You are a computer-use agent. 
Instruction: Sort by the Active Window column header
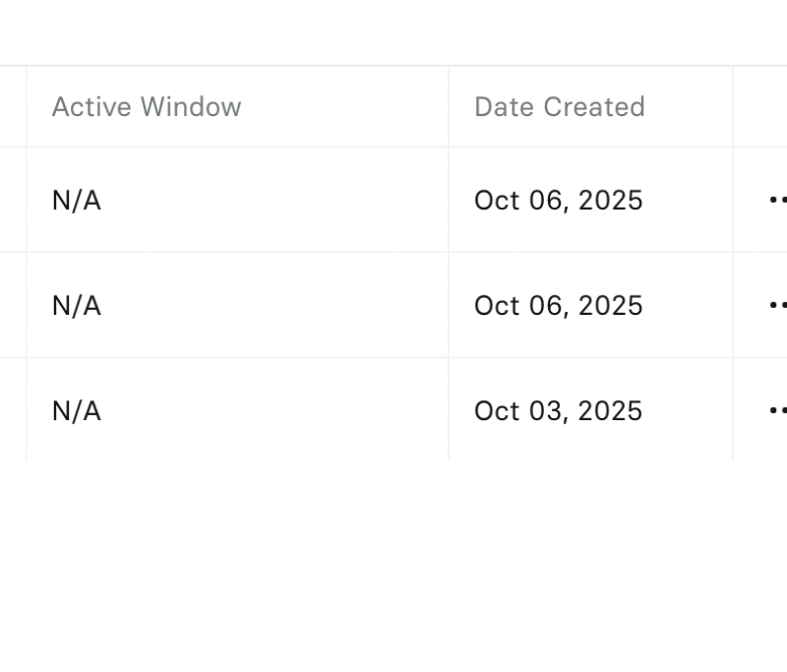pyautogui.click(x=147, y=106)
